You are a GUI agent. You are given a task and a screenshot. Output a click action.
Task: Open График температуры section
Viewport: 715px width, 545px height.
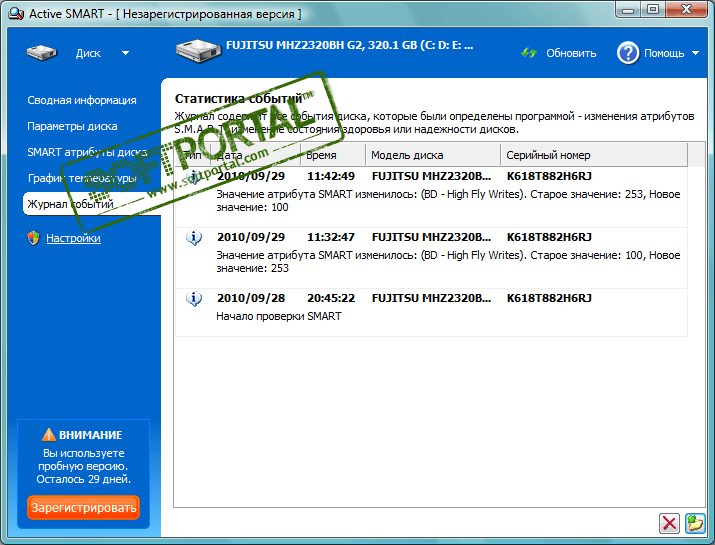(82, 178)
